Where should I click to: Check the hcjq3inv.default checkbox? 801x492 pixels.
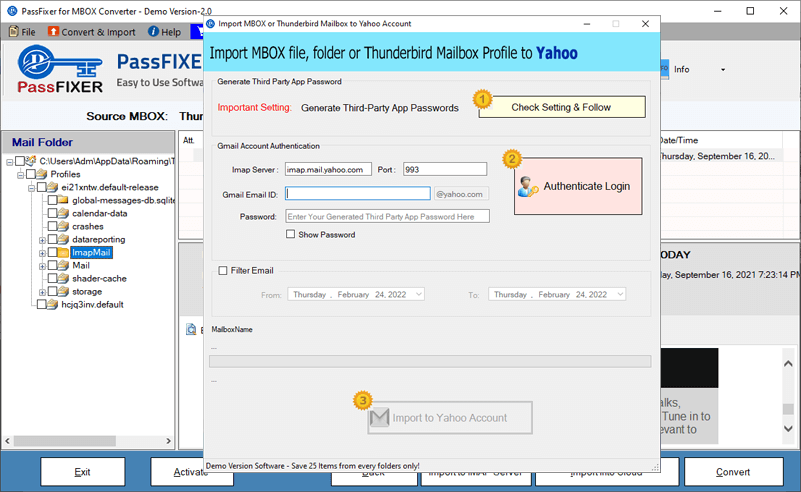coord(41,304)
